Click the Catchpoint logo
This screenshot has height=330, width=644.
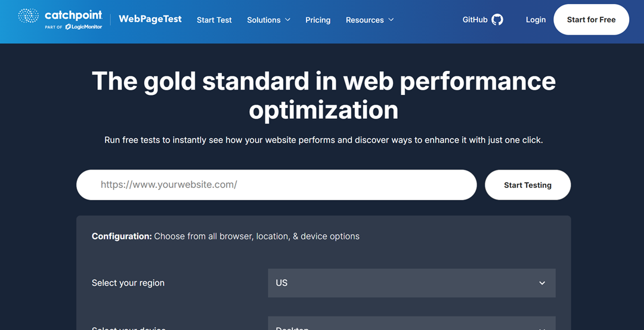tap(60, 16)
